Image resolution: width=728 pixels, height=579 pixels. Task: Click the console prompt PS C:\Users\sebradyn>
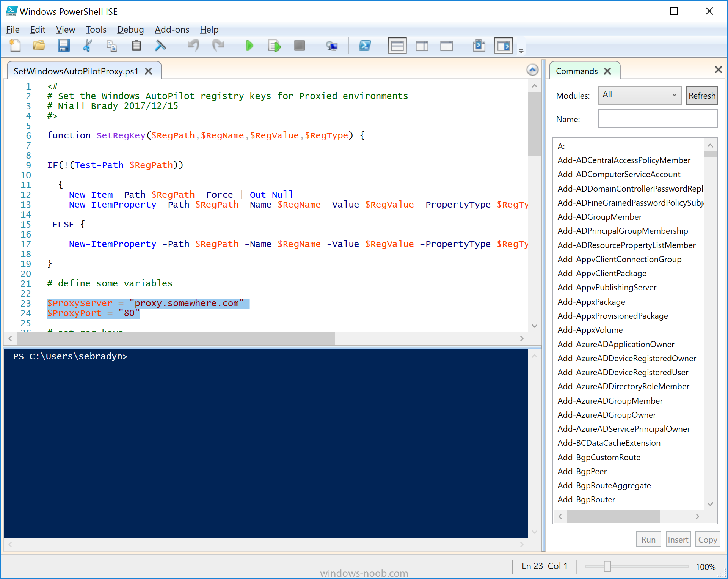pos(70,356)
